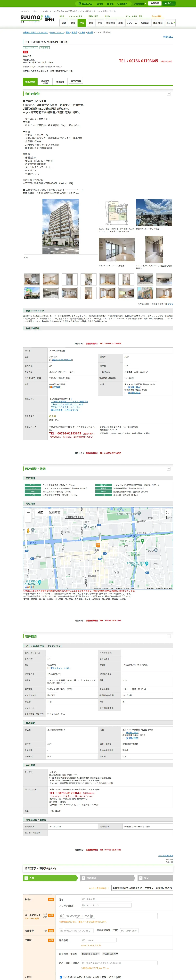196x980 pixels.
Task: Select the 土地 navigation tab
Action: (120, 23)
